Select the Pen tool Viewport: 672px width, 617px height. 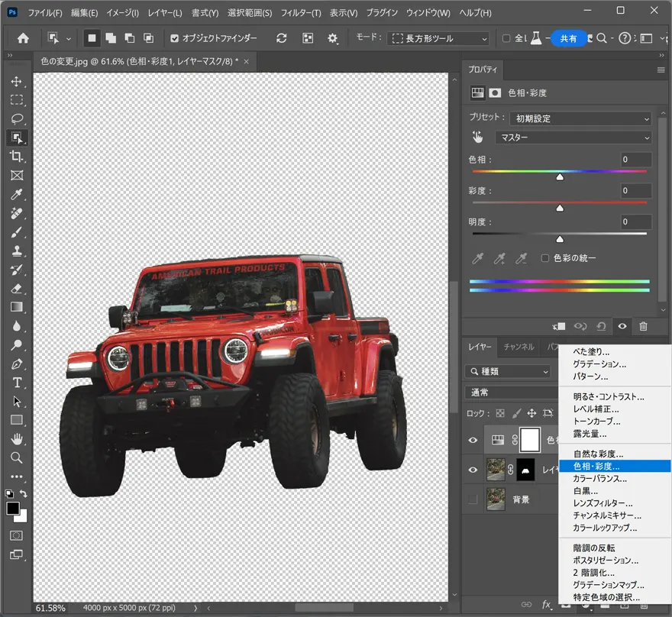click(17, 363)
